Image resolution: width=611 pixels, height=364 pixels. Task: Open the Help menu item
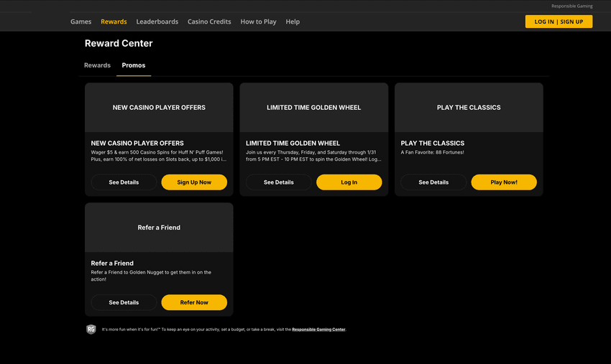coord(293,22)
